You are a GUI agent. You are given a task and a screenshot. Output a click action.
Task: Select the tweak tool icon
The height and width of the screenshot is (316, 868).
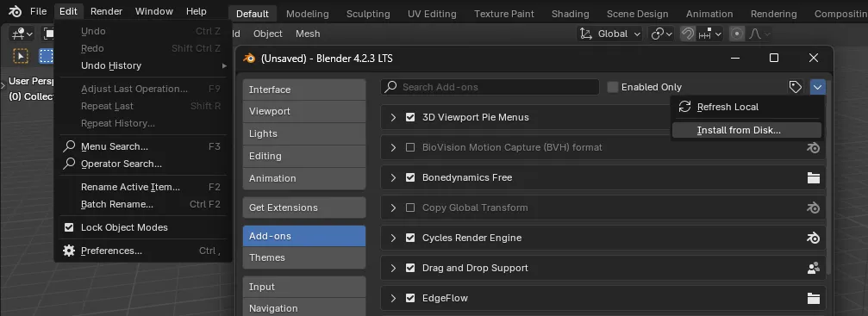click(21, 56)
